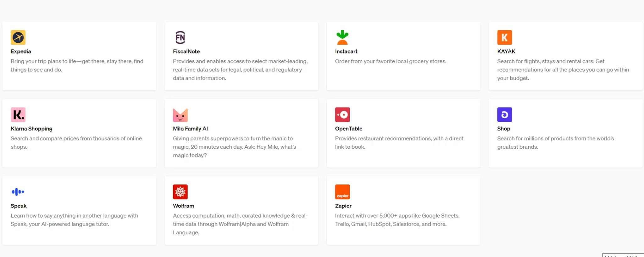Click the Instacart plugin name

tap(346, 51)
